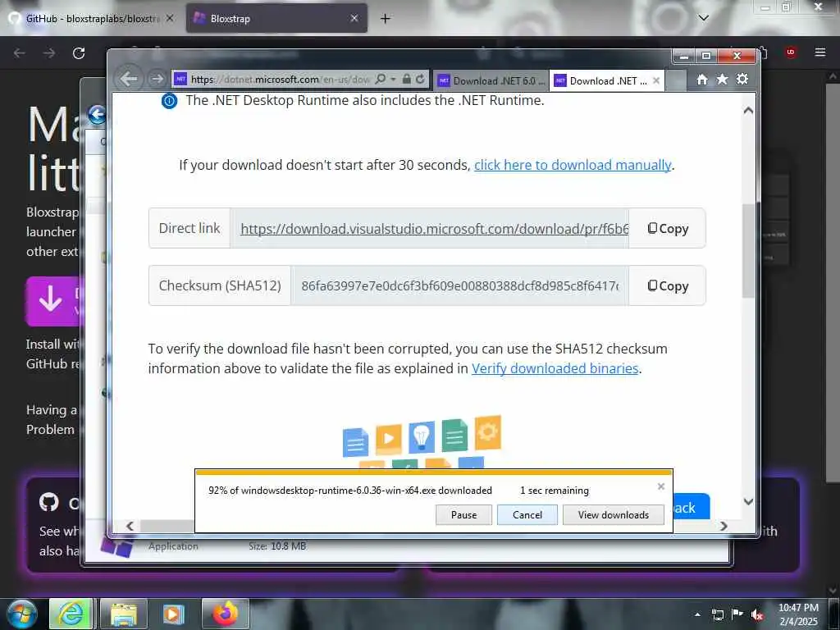Open Internet Explorer from the taskbar

click(x=71, y=614)
